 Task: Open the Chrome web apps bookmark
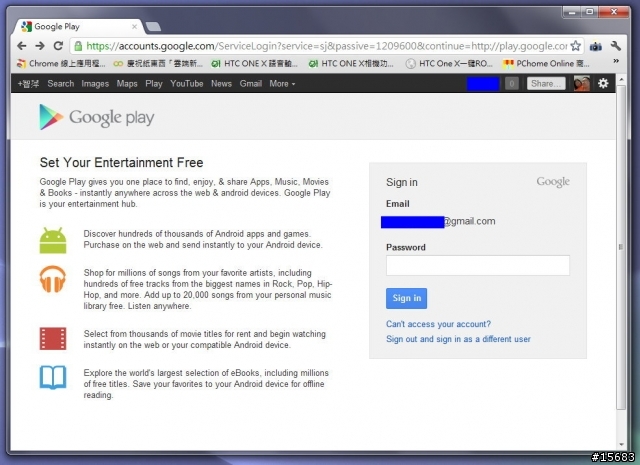61,63
